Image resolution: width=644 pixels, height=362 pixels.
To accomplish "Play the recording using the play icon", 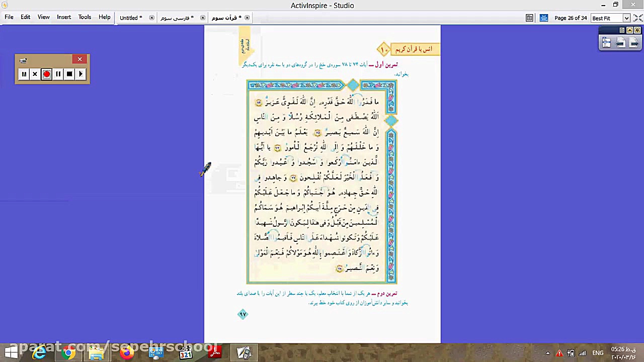I will point(81,74).
